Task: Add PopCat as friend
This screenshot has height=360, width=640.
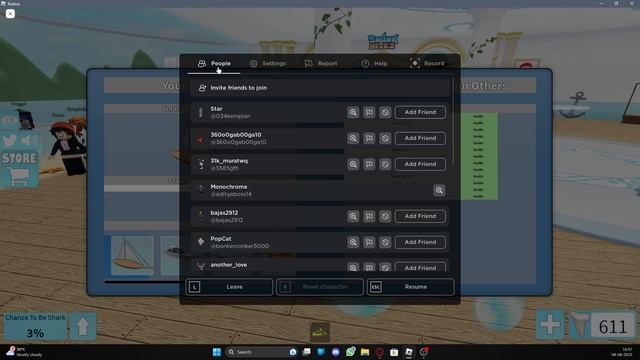Action: [420, 242]
